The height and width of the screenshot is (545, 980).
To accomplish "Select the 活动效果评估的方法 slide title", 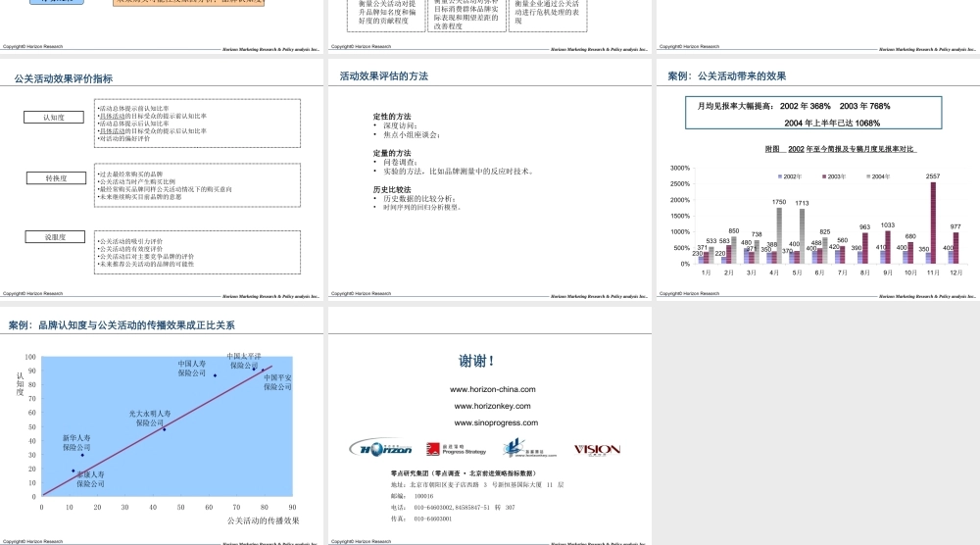I will pos(384,76).
